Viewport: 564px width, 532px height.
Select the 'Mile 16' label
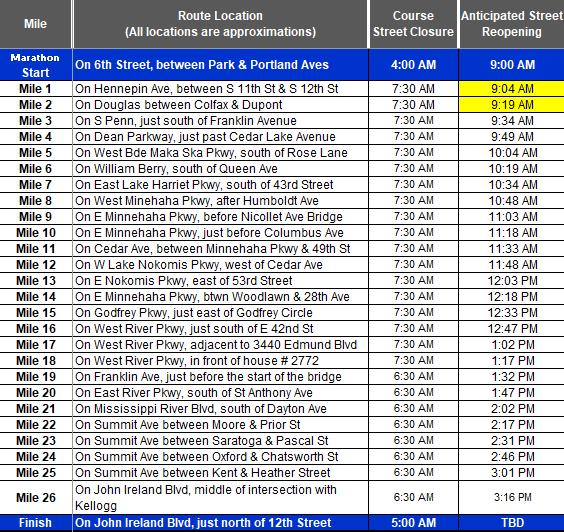(x=36, y=329)
